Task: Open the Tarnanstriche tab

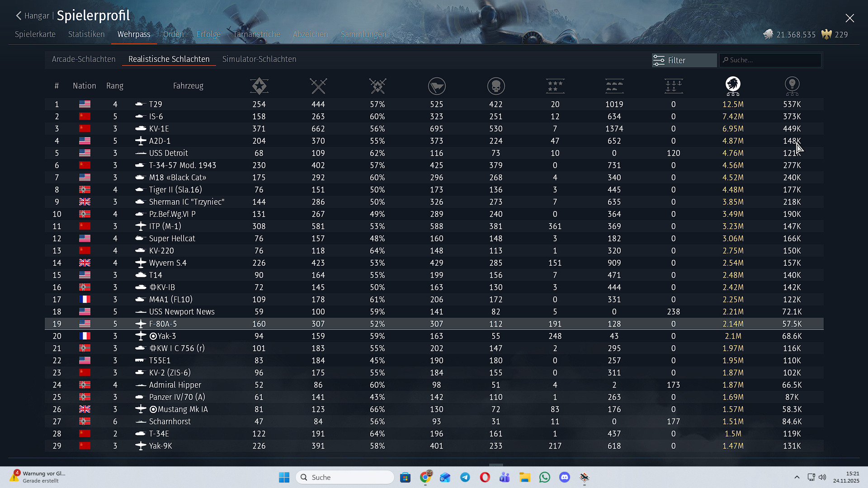Action: [257, 34]
